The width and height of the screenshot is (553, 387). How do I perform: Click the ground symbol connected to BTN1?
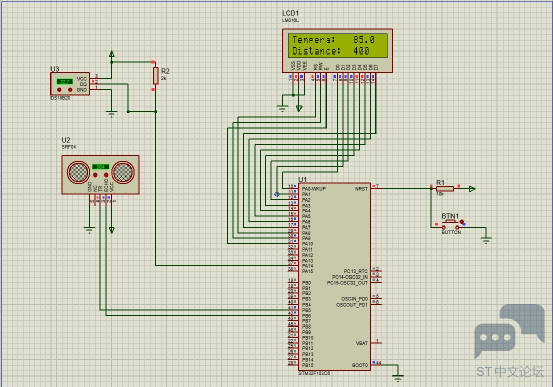click(x=486, y=240)
